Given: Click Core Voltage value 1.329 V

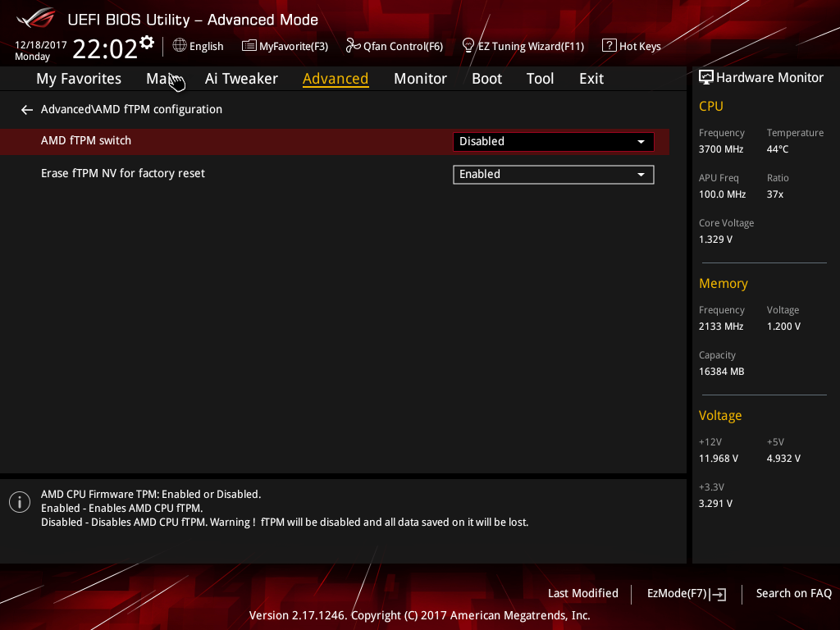Looking at the screenshot, I should pos(715,239).
